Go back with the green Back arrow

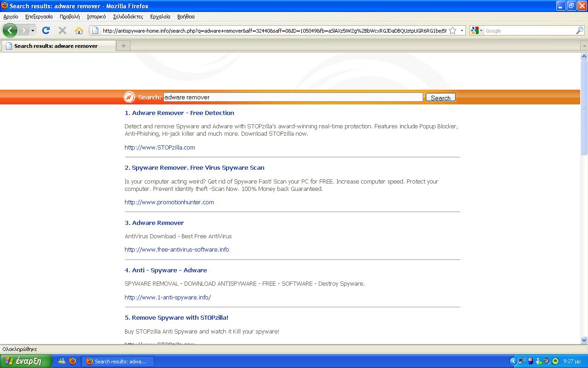[10, 30]
